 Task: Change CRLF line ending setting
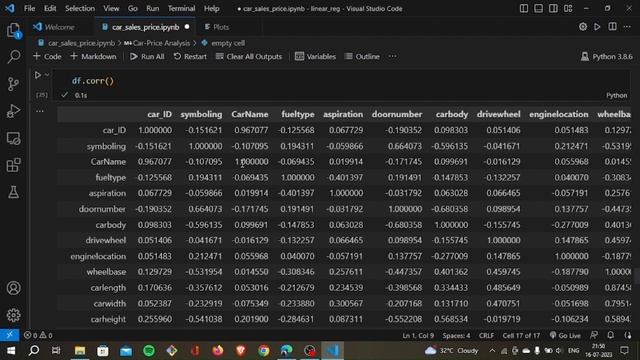(486, 335)
